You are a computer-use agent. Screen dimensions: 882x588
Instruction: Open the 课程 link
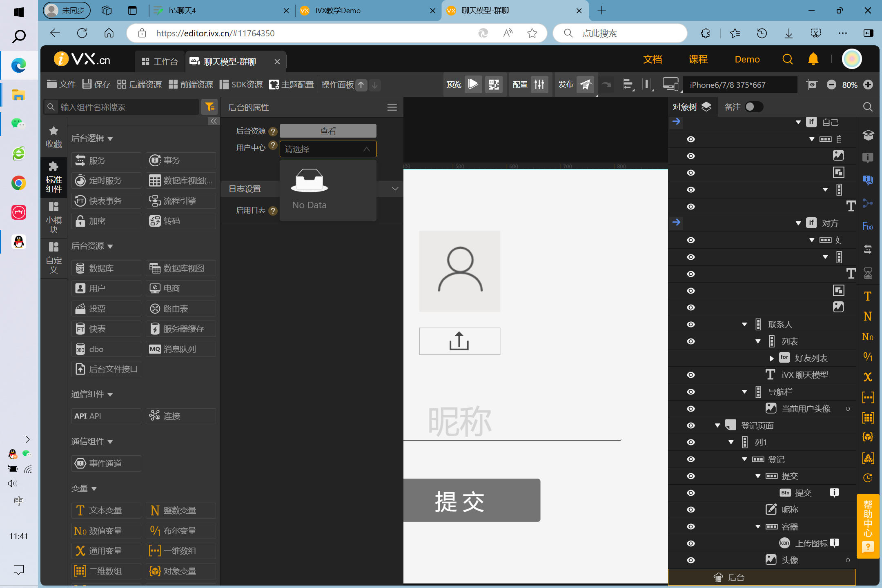(x=698, y=60)
